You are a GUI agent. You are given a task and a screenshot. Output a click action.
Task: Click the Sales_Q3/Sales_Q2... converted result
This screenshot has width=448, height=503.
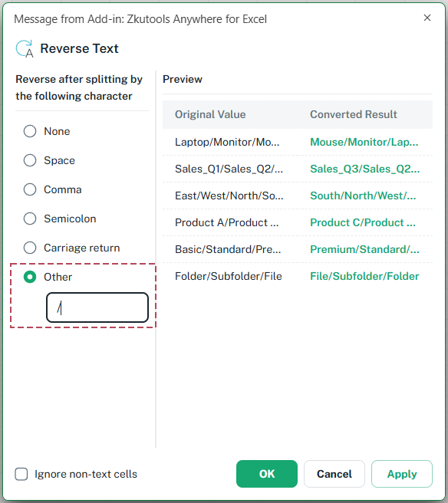click(x=365, y=169)
